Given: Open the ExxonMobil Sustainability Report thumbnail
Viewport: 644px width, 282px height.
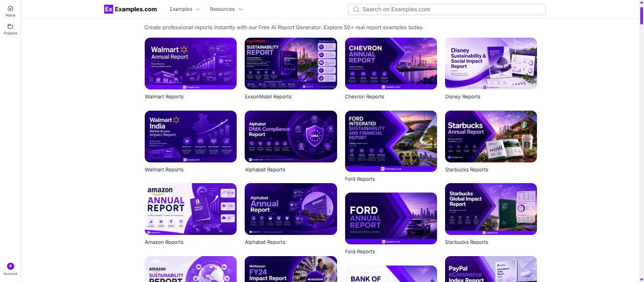Looking at the screenshot, I should point(291,64).
